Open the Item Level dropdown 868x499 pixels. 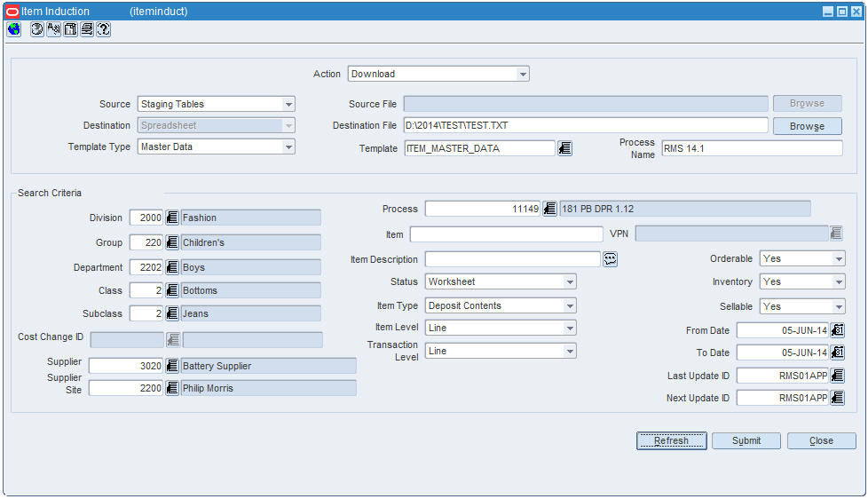(x=501, y=328)
